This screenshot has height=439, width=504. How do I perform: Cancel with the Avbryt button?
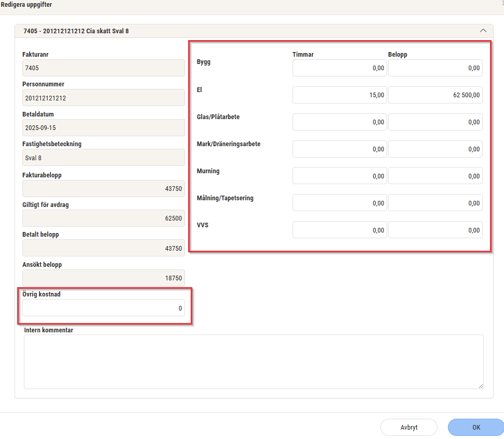(x=409, y=427)
